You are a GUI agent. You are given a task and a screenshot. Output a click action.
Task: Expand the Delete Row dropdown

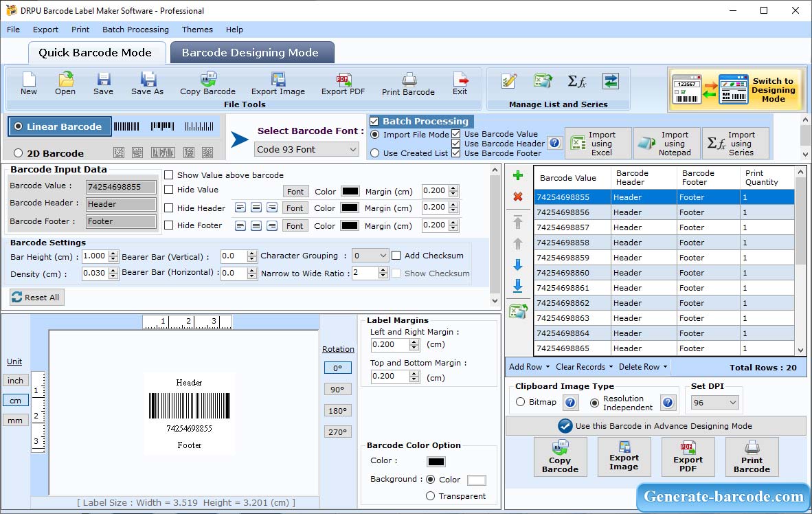[x=642, y=367]
